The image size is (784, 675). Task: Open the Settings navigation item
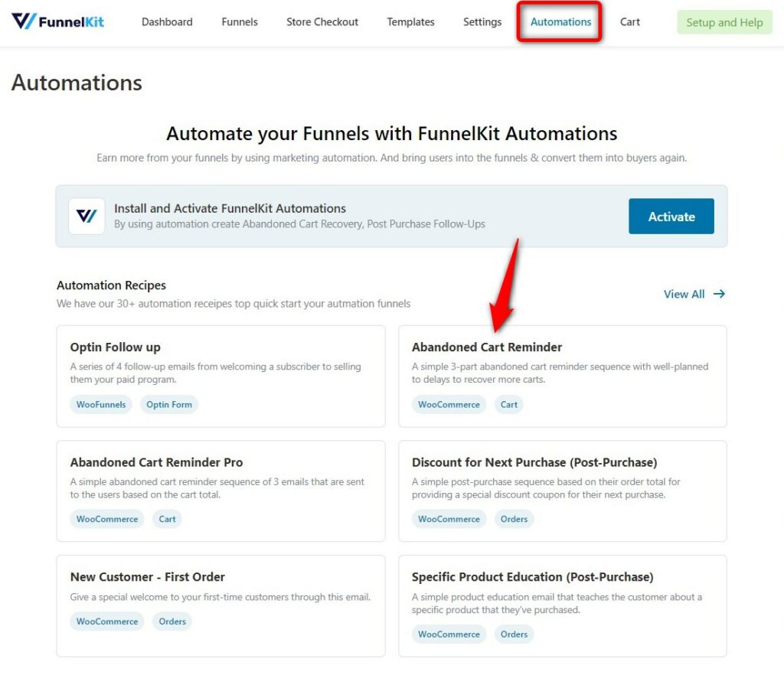click(x=482, y=22)
